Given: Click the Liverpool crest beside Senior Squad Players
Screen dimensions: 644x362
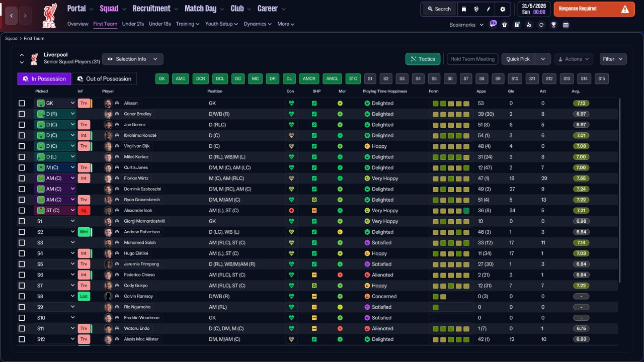Looking at the screenshot, I should (x=34, y=59).
